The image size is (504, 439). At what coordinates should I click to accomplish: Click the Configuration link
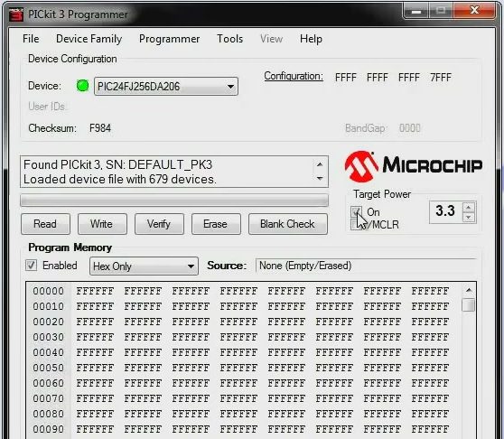(294, 76)
